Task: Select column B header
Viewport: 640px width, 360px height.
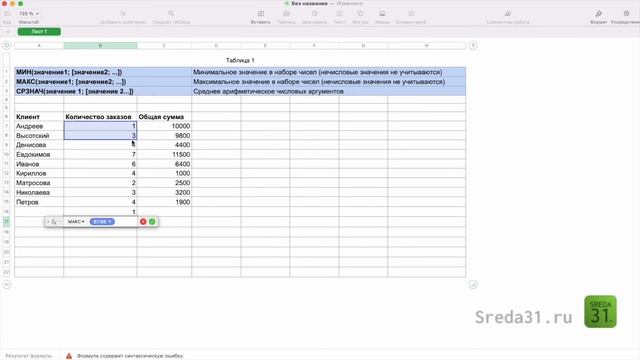Action: (x=100, y=46)
